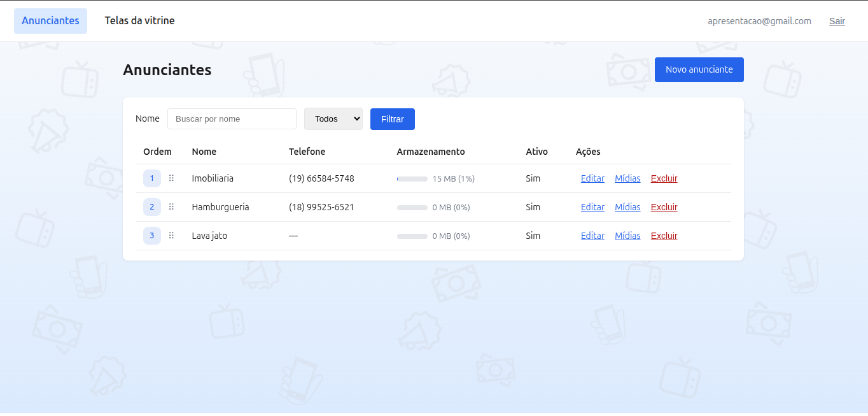Apply the filter with Filtrar button

393,119
